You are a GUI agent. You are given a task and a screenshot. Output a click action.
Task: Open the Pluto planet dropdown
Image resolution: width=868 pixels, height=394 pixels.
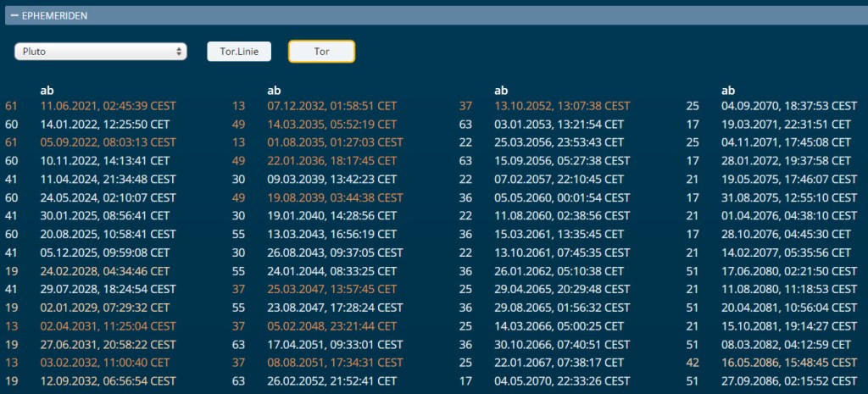pyautogui.click(x=100, y=52)
